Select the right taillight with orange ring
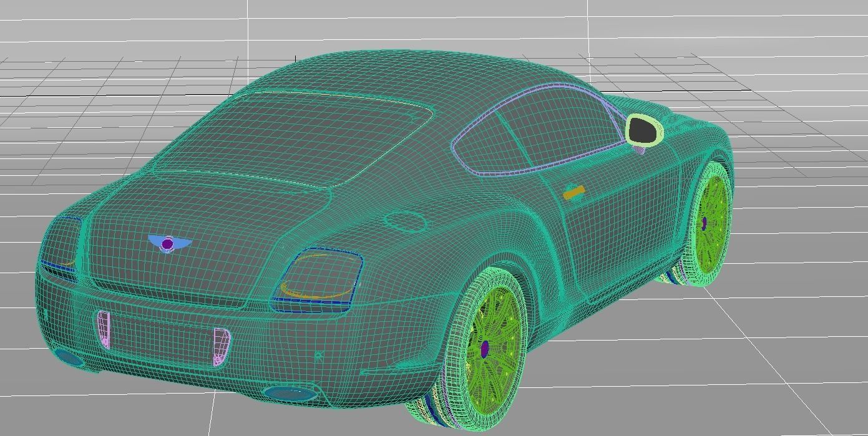The width and height of the screenshot is (868, 436). click(x=318, y=280)
